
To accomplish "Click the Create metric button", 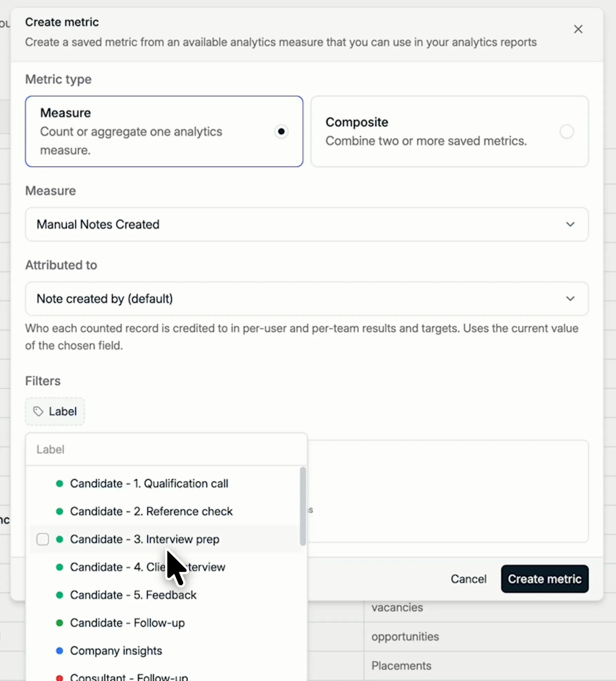I will pyautogui.click(x=545, y=579).
